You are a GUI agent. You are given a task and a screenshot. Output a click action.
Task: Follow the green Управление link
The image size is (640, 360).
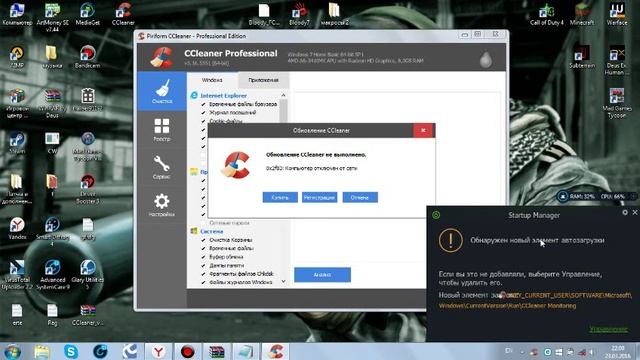click(609, 329)
